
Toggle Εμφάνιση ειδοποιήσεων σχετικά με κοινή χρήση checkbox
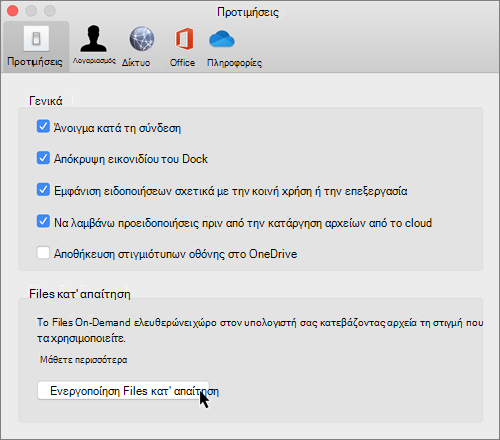(43, 189)
